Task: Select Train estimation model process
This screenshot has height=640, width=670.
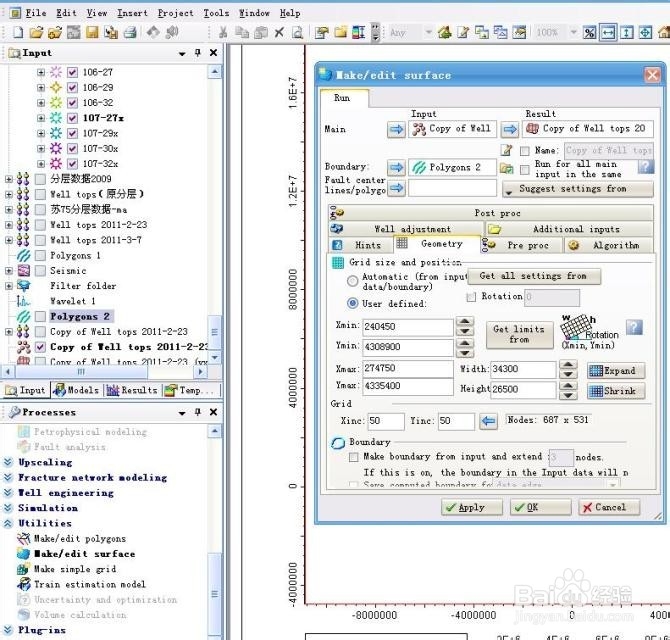Action: click(x=90, y=584)
